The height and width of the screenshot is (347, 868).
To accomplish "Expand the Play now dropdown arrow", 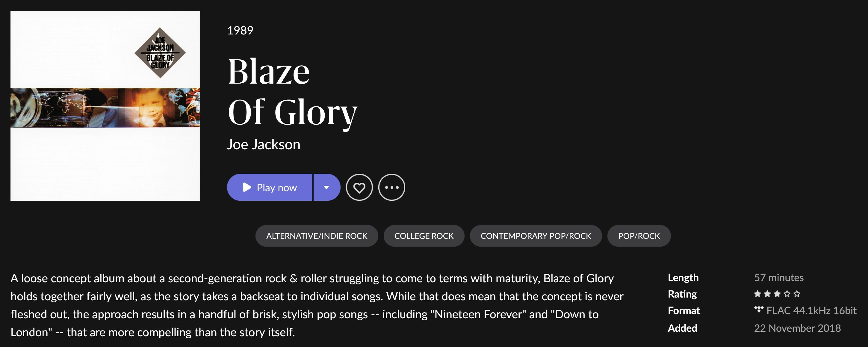I will pos(326,188).
